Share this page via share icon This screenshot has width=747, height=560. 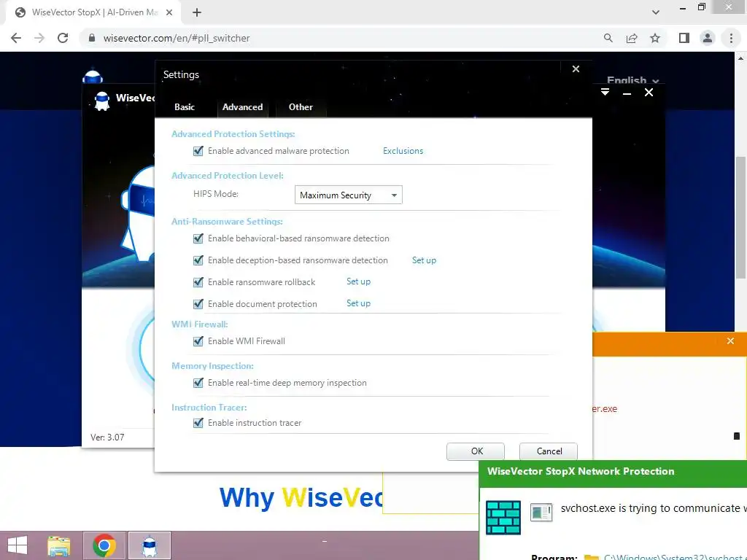632,38
